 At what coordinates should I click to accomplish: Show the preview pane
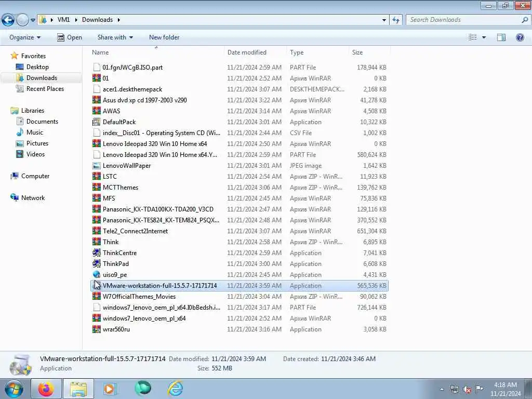tap(501, 37)
